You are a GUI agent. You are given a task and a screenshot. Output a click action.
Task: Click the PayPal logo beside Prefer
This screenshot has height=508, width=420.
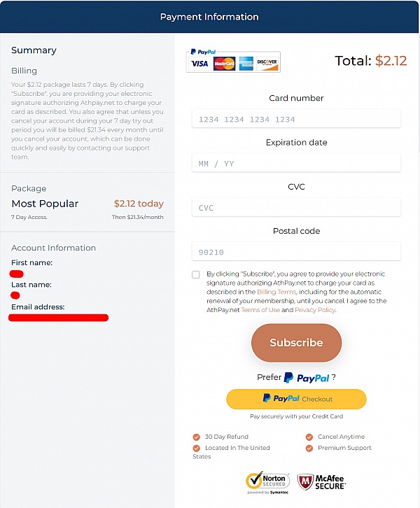307,378
